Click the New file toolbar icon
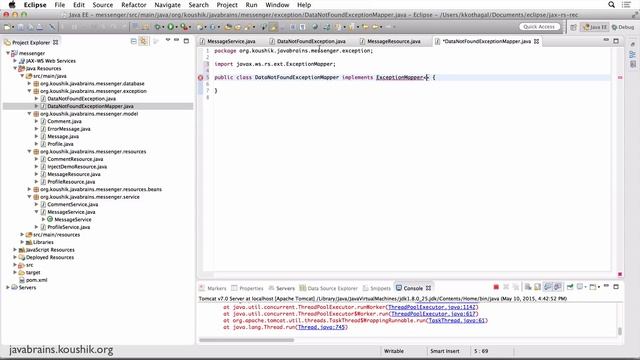This screenshot has width=640, height=360. click(x=7, y=27)
